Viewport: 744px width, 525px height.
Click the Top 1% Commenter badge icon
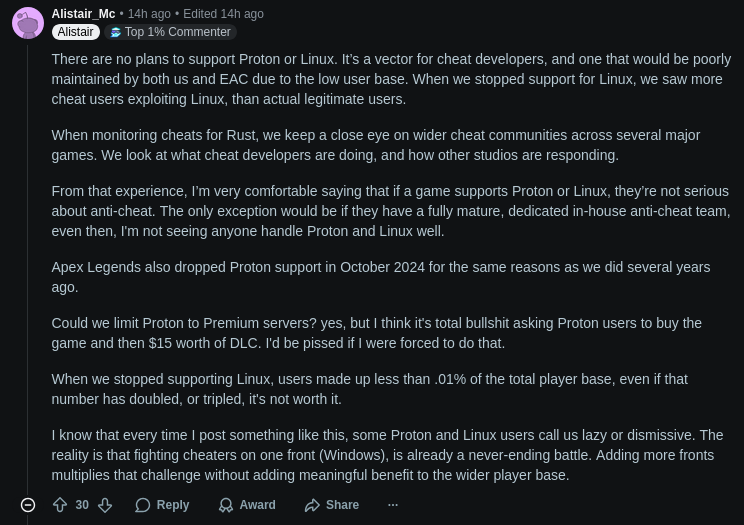coord(116,32)
